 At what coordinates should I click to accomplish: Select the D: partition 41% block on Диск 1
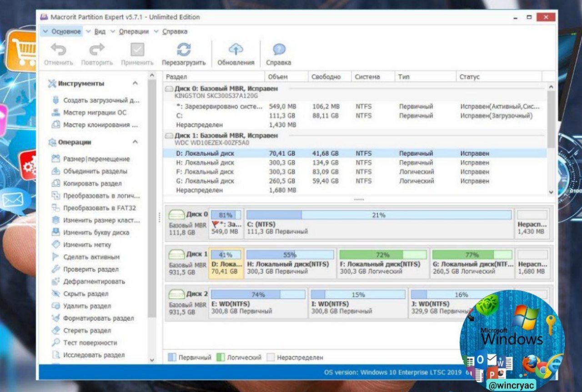click(226, 263)
